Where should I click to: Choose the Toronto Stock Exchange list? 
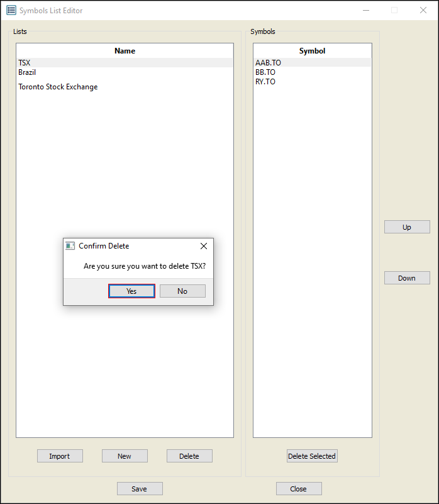58,87
